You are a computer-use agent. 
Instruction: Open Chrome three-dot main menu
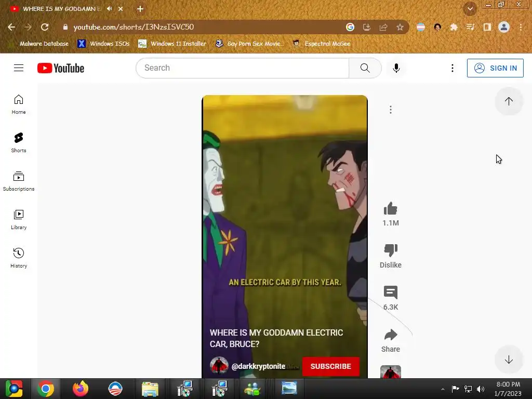(x=521, y=27)
